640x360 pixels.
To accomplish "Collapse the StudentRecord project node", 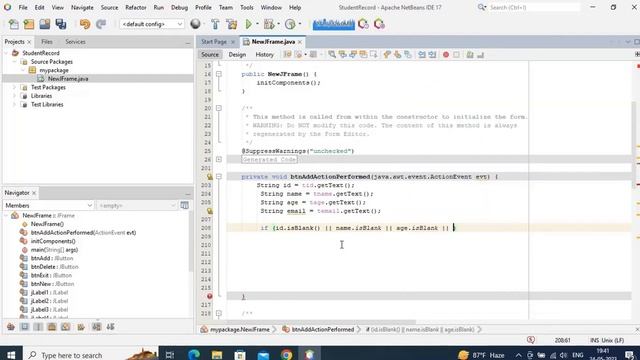I will (x=7, y=53).
